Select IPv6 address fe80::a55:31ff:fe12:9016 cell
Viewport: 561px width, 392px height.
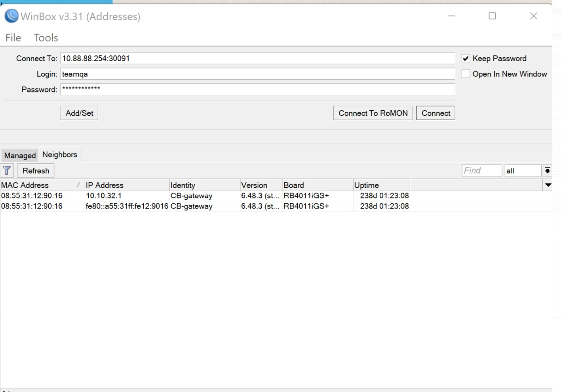pyautogui.click(x=127, y=206)
